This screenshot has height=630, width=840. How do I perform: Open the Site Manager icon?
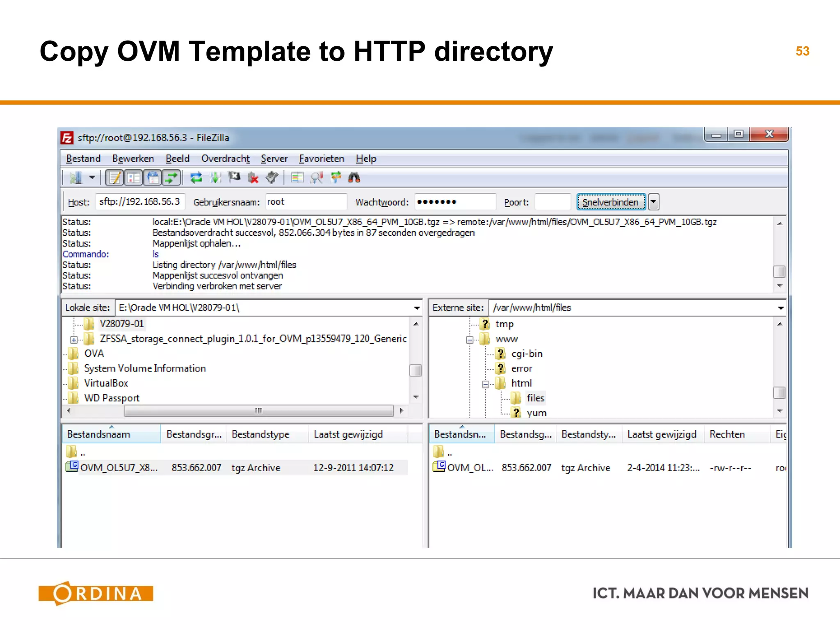pyautogui.click(x=76, y=178)
